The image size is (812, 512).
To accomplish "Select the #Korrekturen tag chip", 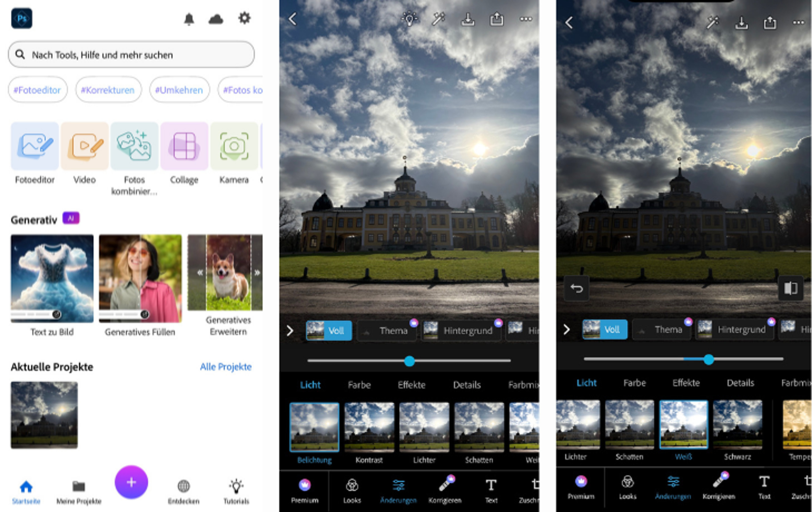I will [x=108, y=90].
